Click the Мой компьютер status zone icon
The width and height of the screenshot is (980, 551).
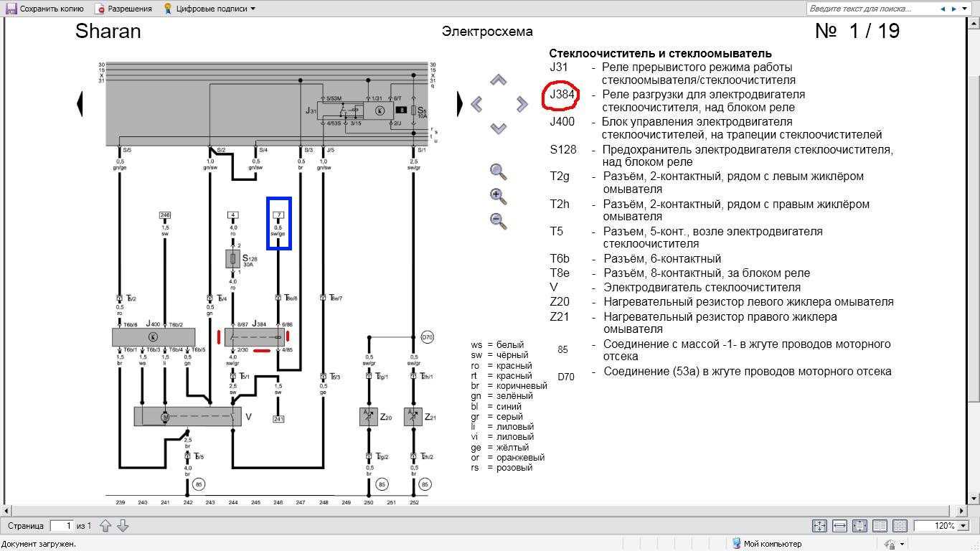736,544
